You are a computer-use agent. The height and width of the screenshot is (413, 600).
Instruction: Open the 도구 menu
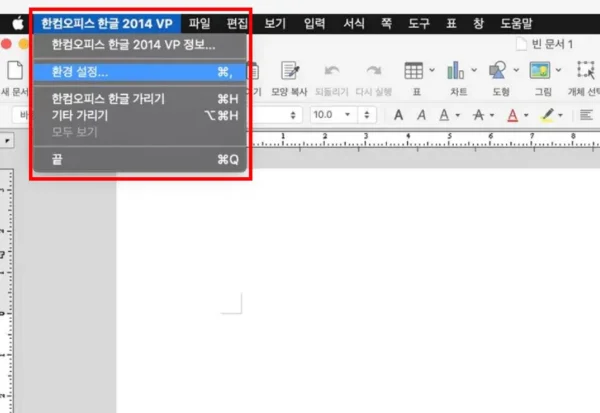(x=419, y=24)
